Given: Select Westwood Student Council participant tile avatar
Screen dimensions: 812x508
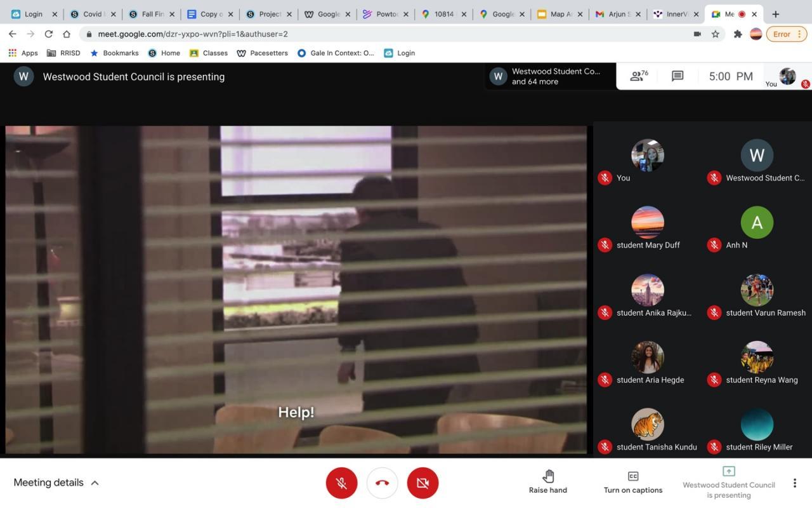Looking at the screenshot, I should tap(757, 155).
